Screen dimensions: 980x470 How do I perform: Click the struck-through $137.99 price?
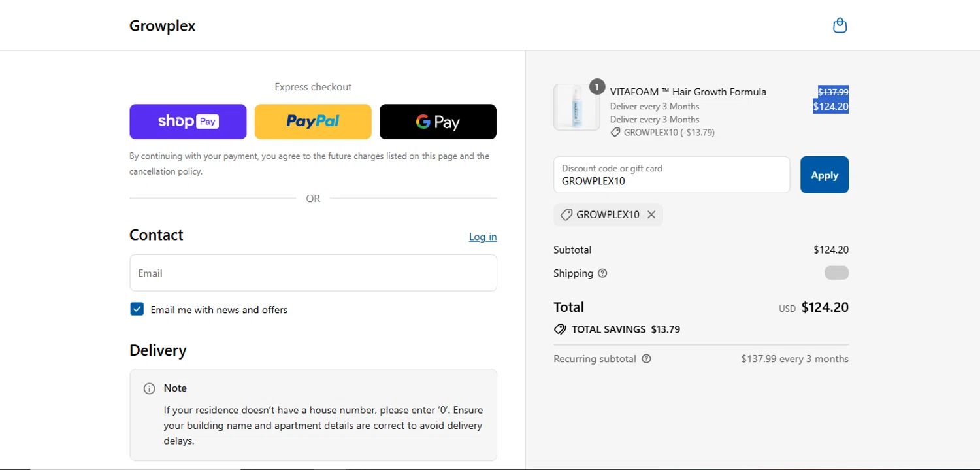pos(833,92)
